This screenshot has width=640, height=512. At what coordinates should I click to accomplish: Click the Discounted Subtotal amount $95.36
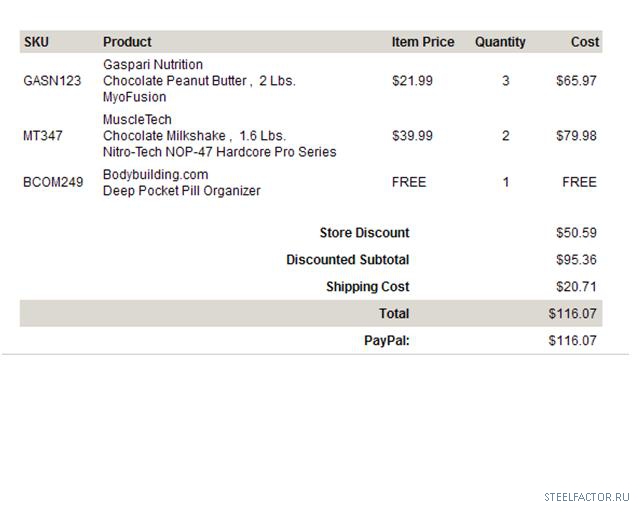576,260
